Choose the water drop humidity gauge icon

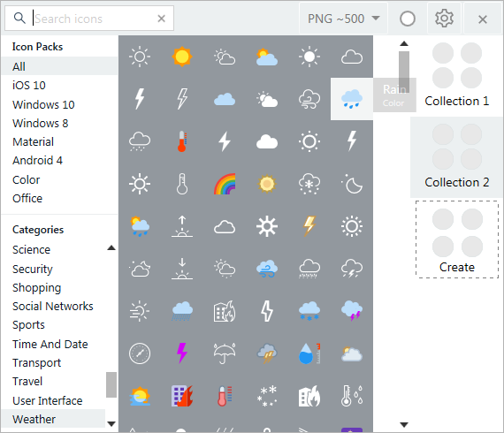point(309,353)
